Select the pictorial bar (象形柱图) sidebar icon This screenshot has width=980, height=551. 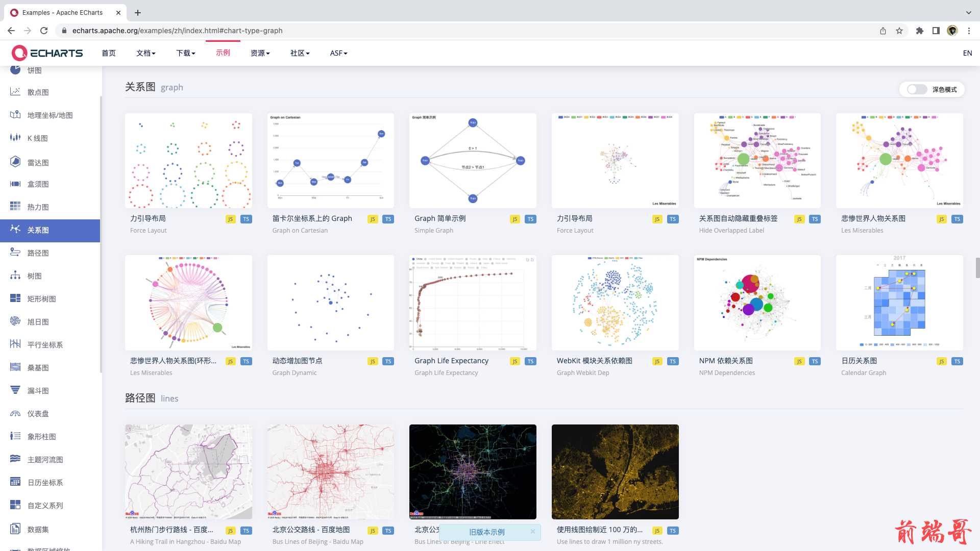coord(15,436)
